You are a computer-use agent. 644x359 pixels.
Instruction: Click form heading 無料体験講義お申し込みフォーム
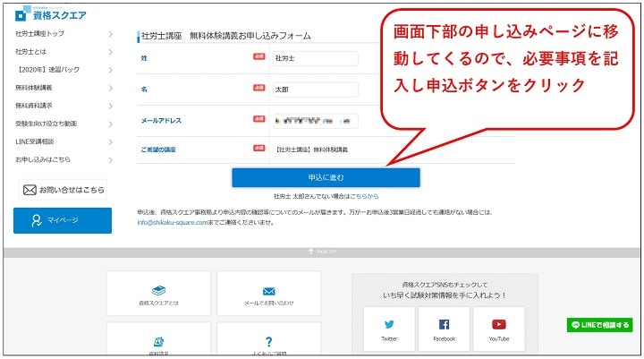click(250, 36)
